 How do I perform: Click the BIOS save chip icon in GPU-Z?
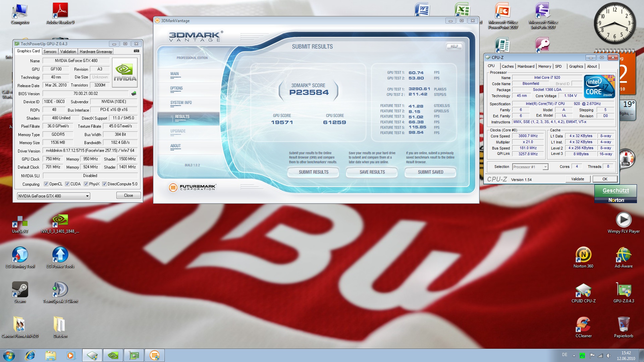point(134,94)
